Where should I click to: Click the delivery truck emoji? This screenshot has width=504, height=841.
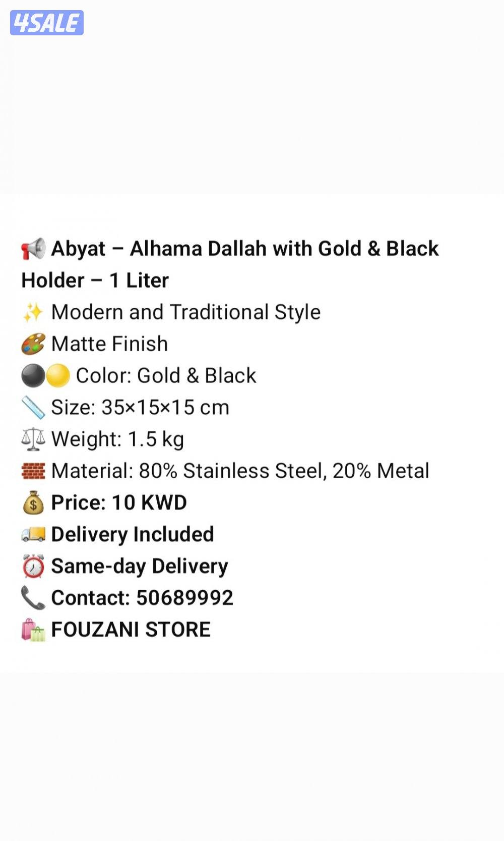[x=33, y=535]
